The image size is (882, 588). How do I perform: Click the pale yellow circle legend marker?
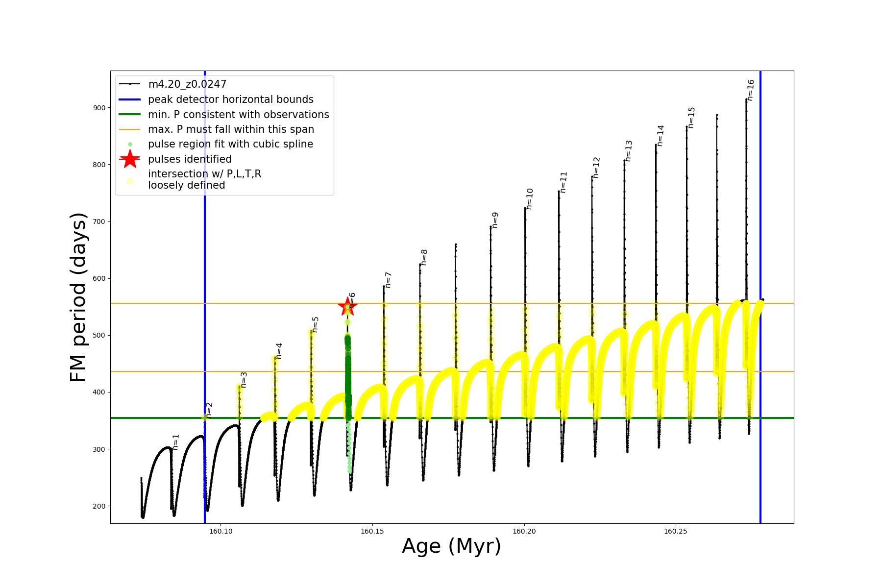[130, 181]
